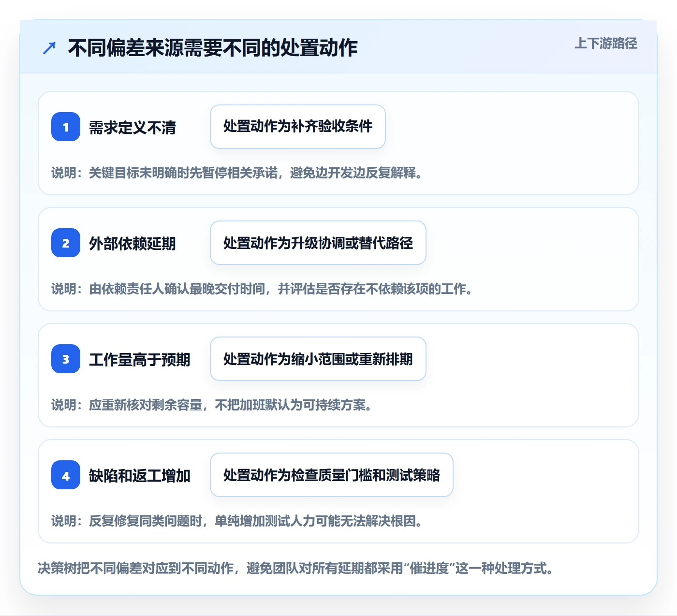This screenshot has width=677, height=616.
Task: Select the 处置动作为缩小范围或重新排期 chip
Action: tap(318, 359)
